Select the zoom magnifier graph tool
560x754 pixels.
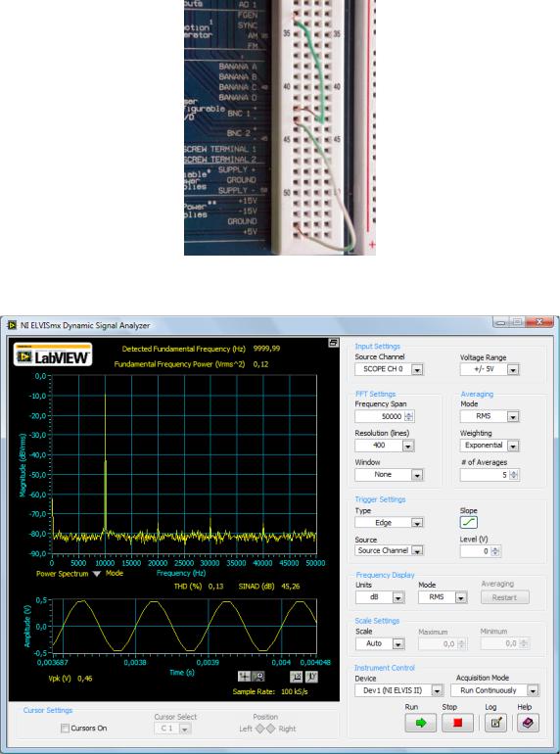(x=257, y=677)
